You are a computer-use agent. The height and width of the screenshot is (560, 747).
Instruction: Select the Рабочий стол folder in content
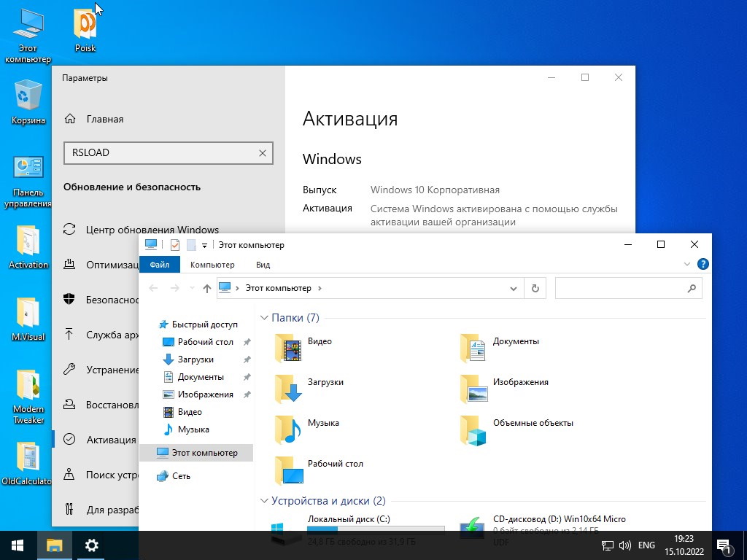[x=320, y=471]
